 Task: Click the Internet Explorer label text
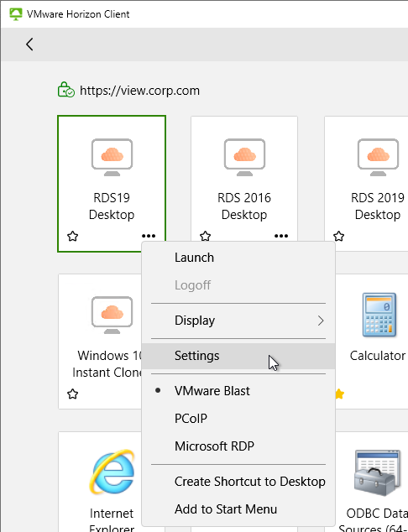pyautogui.click(x=112, y=521)
